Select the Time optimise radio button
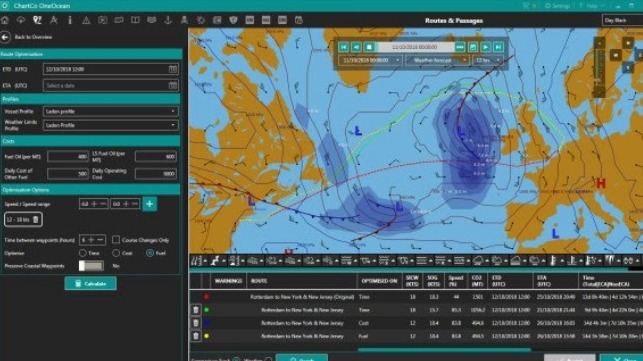 (x=83, y=253)
